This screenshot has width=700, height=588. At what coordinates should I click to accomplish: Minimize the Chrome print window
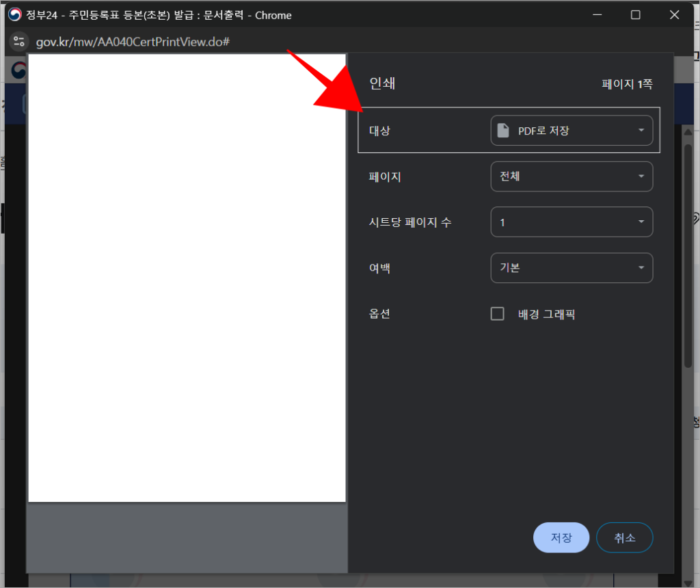tap(597, 14)
